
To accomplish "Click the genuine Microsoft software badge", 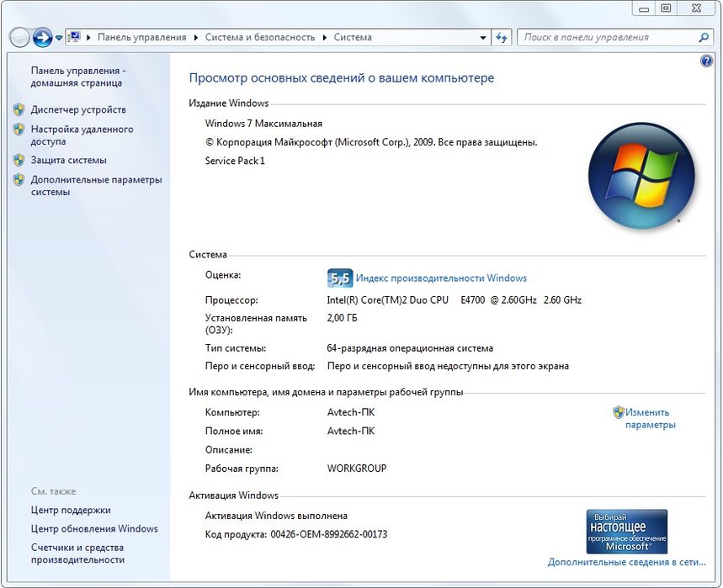I will [627, 532].
